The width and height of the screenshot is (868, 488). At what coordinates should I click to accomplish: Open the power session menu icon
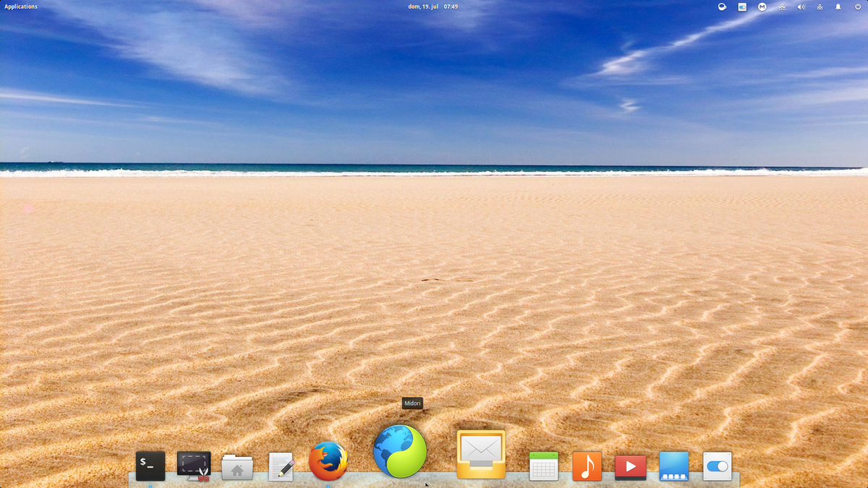[858, 7]
